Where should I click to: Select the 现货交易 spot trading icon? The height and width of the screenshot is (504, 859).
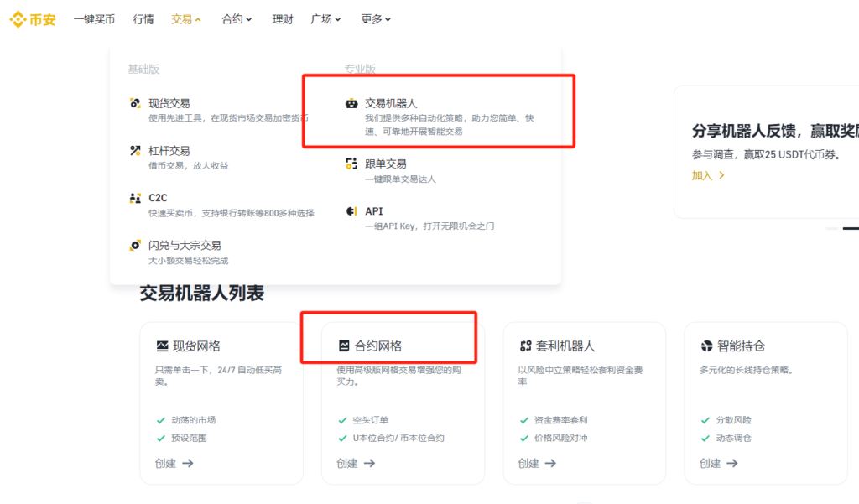[x=135, y=103]
